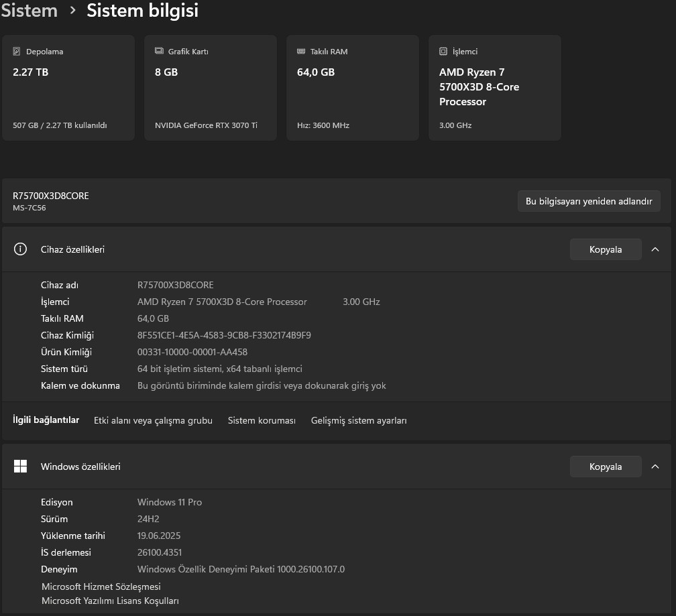Click Bu bilgisayarı yeniden adlandır button
Viewport: 676px width, 616px height.
pyautogui.click(x=589, y=201)
